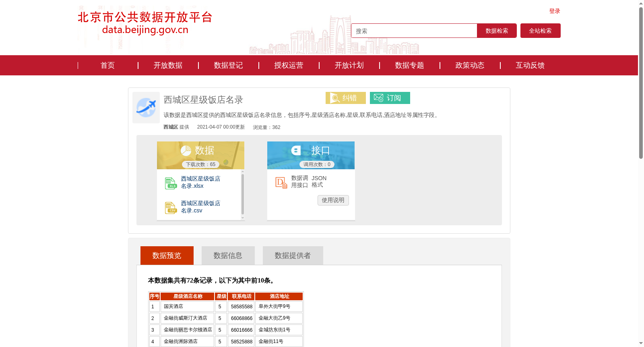Go to 政策动态 navigation item
This screenshot has height=347, width=644.
click(470, 65)
